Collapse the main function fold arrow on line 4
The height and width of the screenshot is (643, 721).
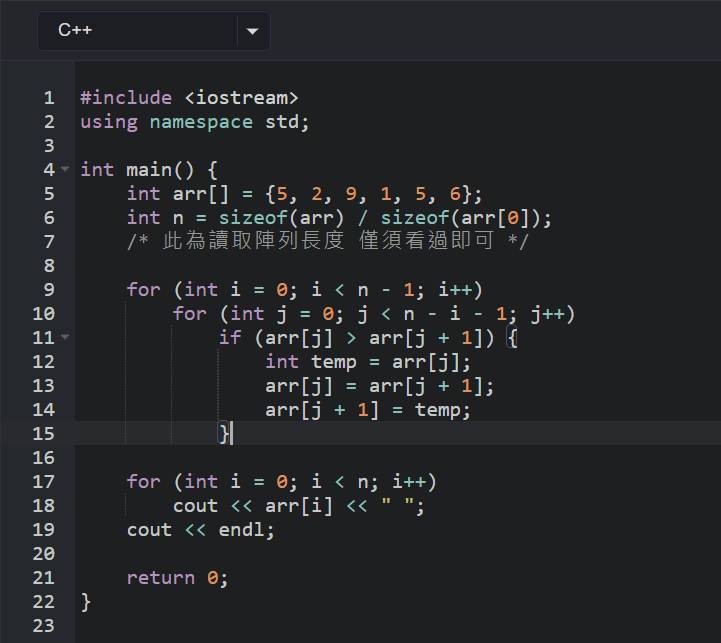pos(65,169)
